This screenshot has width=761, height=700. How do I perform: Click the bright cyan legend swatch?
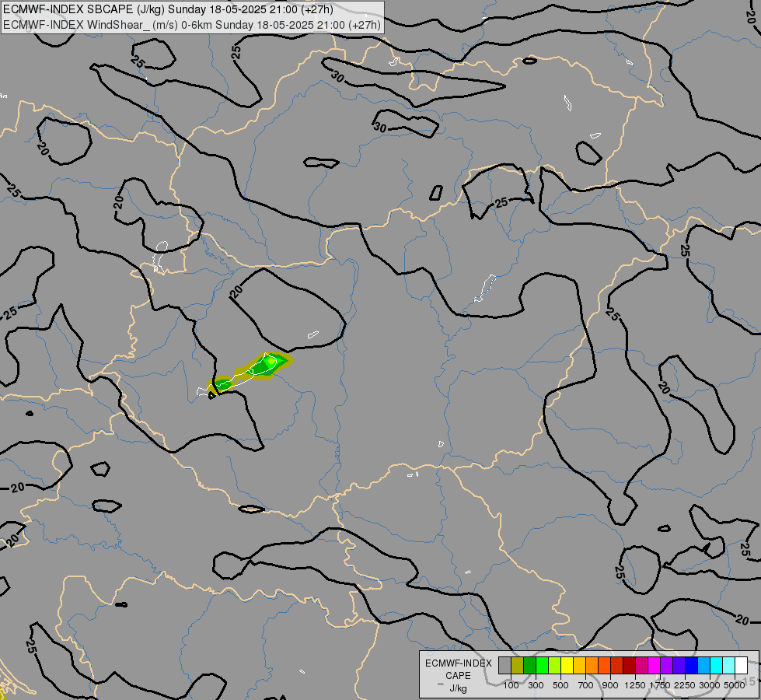(716, 665)
